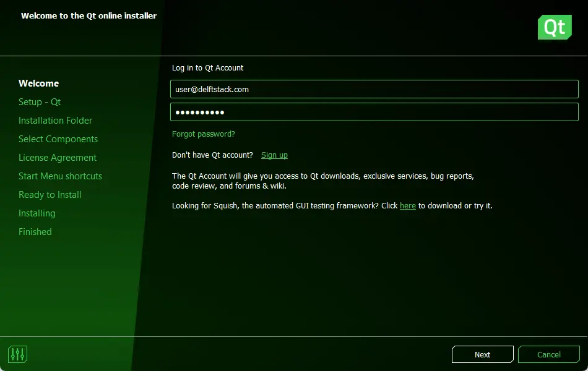The width and height of the screenshot is (588, 371).
Task: Select the Installing step
Action: coord(37,213)
